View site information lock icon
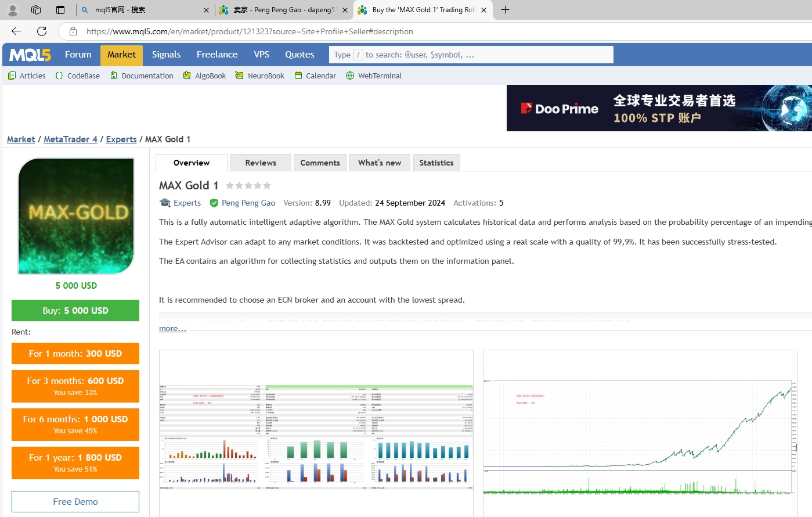Viewport: 812px width, 517px height. tap(73, 31)
